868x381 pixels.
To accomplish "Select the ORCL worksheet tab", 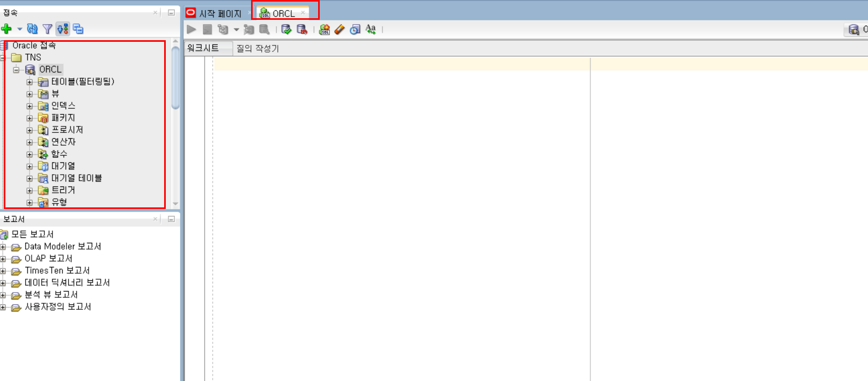I will 283,13.
